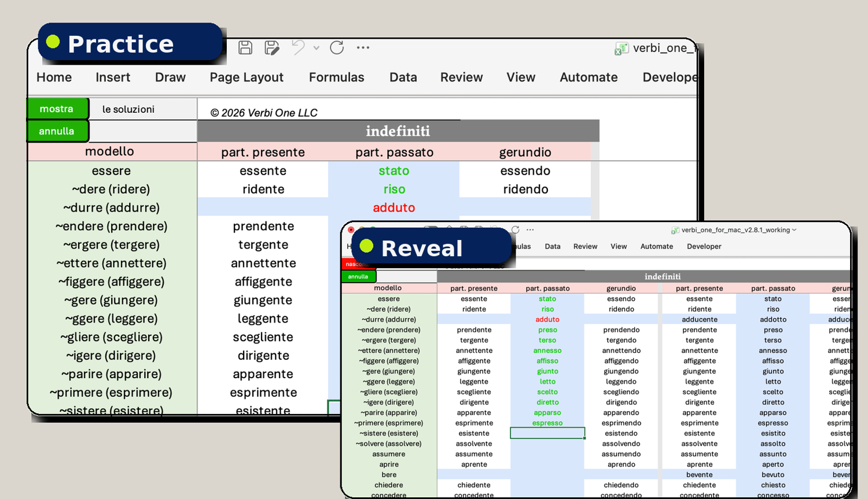The width and height of the screenshot is (868, 499).
Task: Select the green 'espresso' cell in Reveal window
Action: pyautogui.click(x=547, y=423)
